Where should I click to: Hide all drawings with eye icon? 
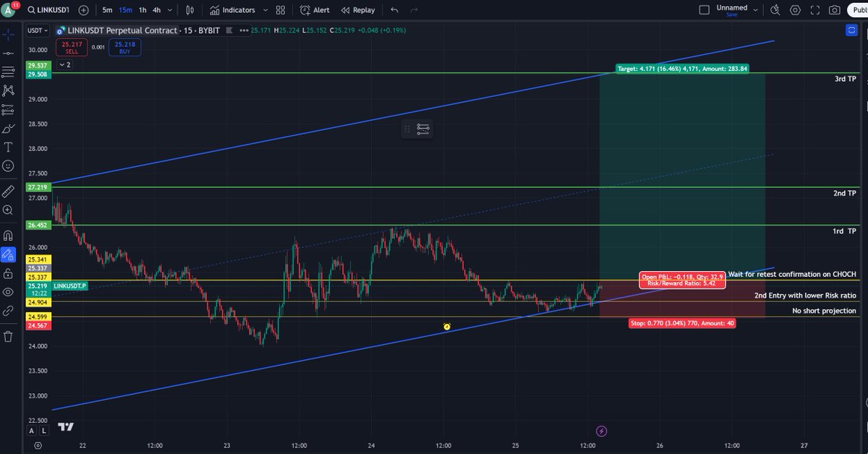click(8, 292)
